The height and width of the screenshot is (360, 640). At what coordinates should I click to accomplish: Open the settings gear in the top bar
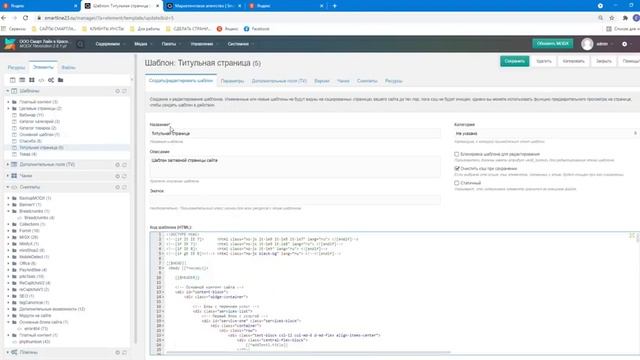(x=624, y=44)
